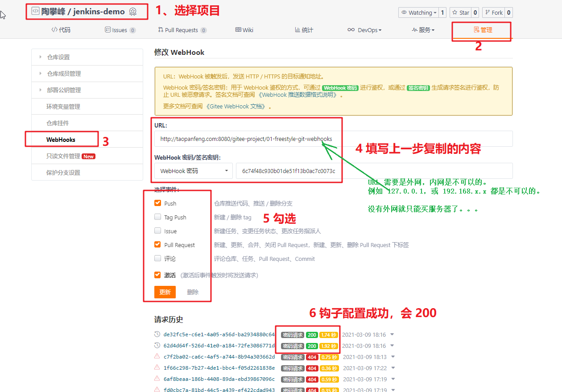Click the 更新 button
Image resolution: width=562 pixels, height=392 pixels.
point(165,292)
